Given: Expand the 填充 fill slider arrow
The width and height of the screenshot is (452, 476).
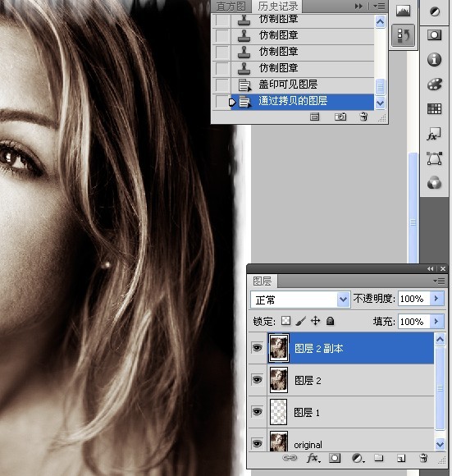Looking at the screenshot, I should tap(437, 322).
